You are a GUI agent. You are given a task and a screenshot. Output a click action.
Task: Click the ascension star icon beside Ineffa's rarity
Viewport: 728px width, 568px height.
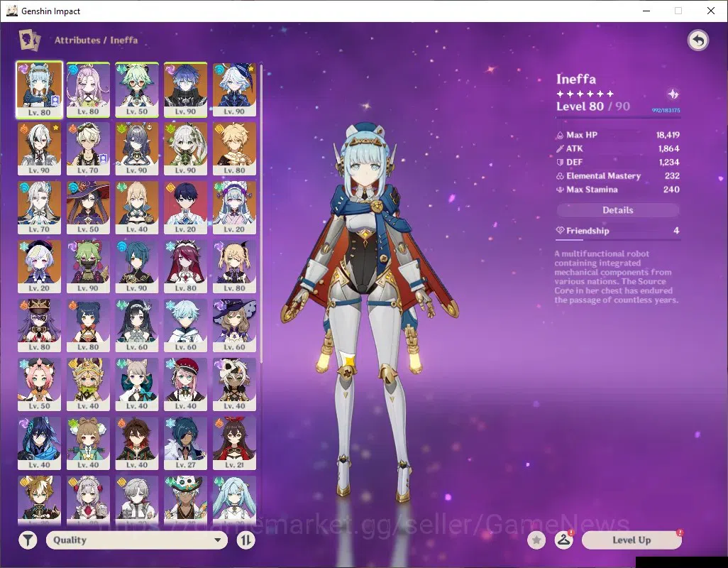[x=673, y=94]
